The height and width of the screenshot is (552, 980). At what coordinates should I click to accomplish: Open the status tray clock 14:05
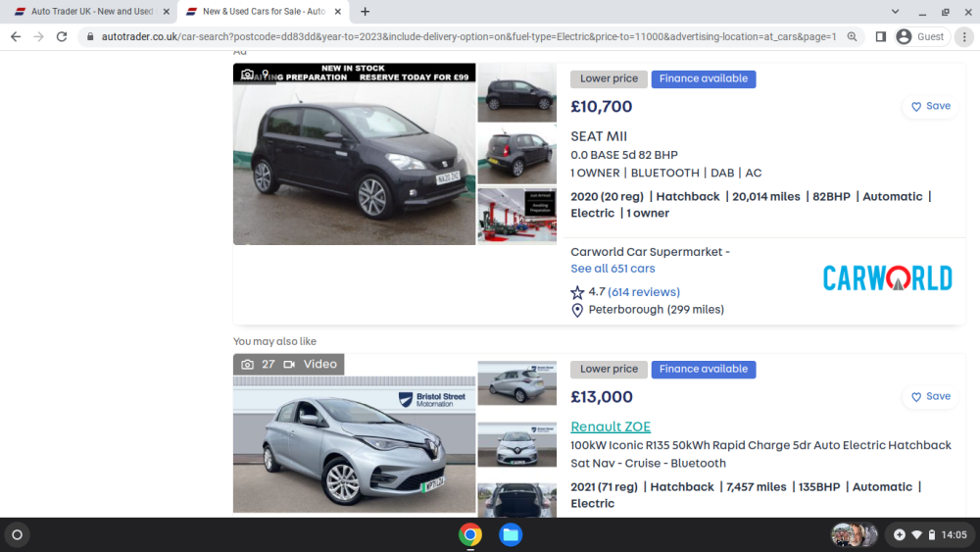(954, 534)
